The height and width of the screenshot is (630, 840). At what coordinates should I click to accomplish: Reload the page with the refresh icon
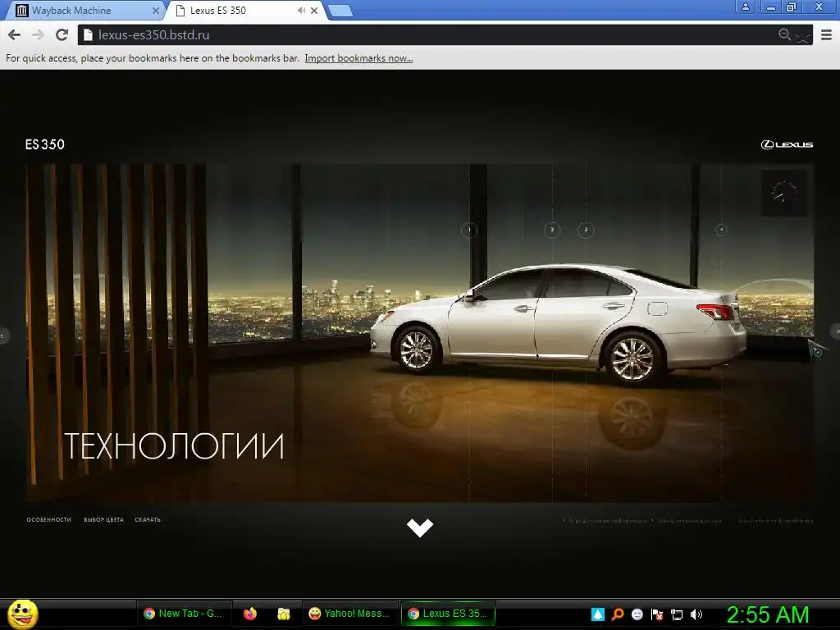click(62, 34)
